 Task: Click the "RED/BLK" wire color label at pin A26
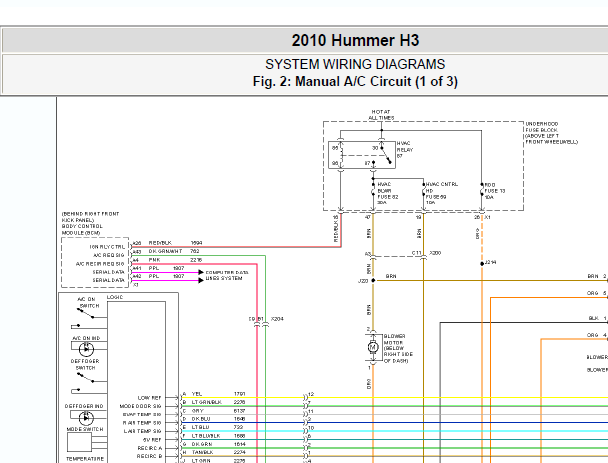click(x=160, y=243)
